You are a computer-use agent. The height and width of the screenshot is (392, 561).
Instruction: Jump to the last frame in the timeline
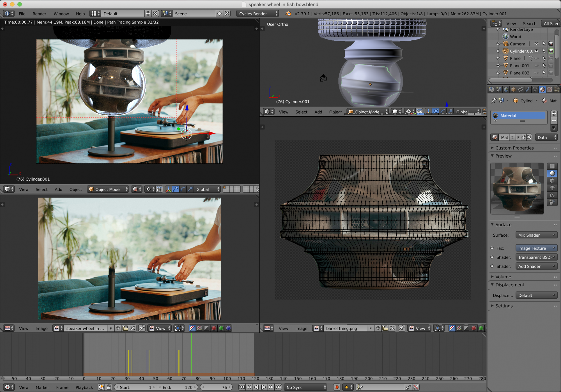278,387
